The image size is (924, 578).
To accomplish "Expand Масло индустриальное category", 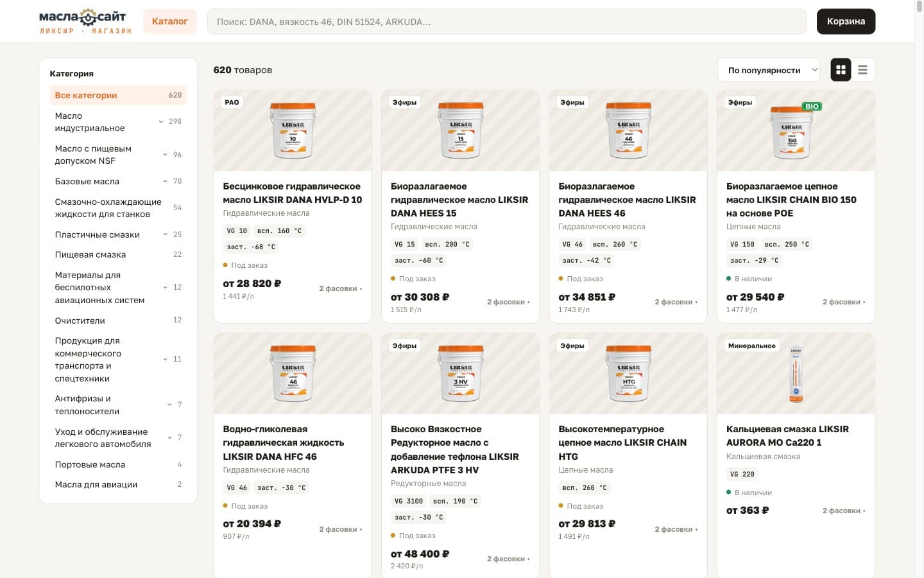I will coord(161,121).
